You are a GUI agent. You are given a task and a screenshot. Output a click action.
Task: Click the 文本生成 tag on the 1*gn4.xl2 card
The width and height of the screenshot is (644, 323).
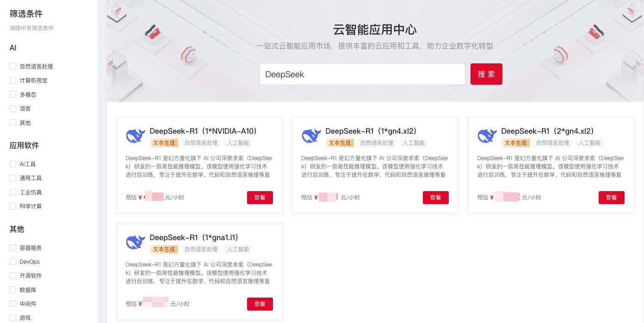point(340,143)
